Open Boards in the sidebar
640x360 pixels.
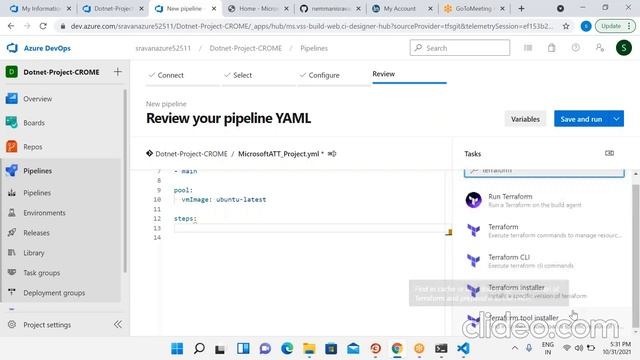click(x=34, y=123)
